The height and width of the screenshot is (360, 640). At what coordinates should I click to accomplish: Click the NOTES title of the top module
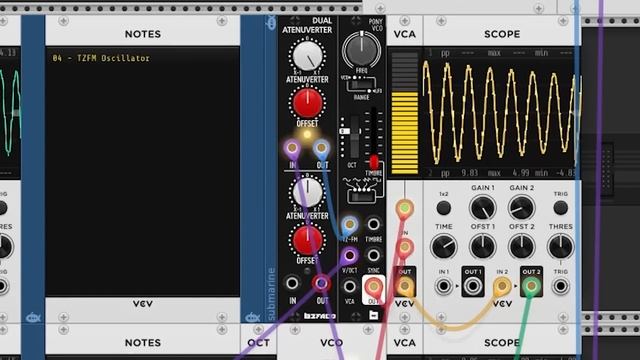pyautogui.click(x=142, y=34)
